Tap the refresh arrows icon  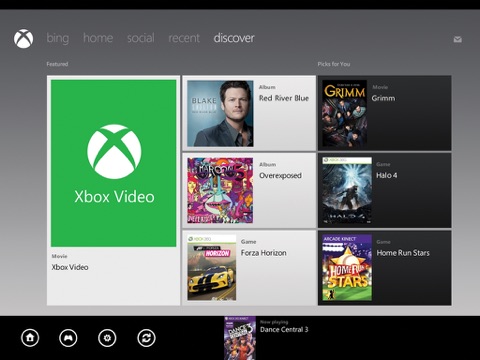click(x=146, y=338)
